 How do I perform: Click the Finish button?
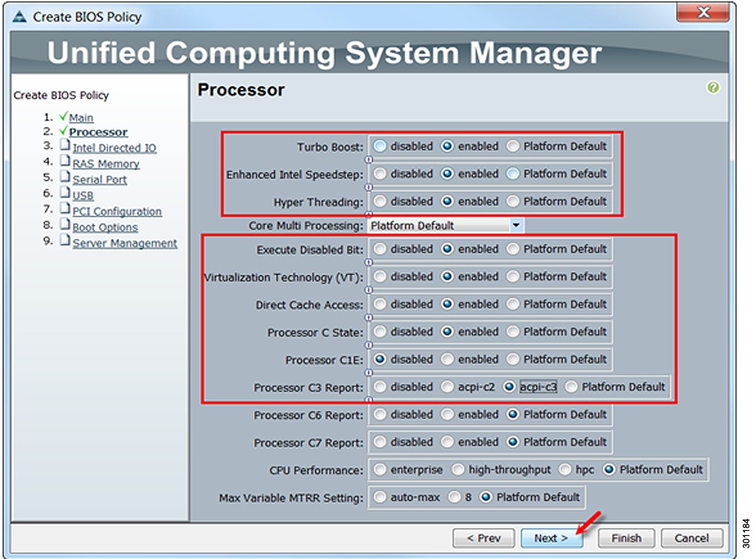tap(626, 538)
